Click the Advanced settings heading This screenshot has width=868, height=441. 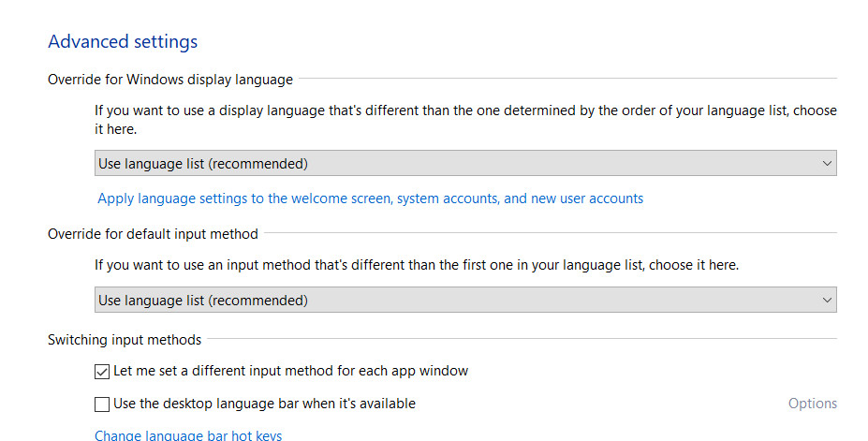point(123,42)
